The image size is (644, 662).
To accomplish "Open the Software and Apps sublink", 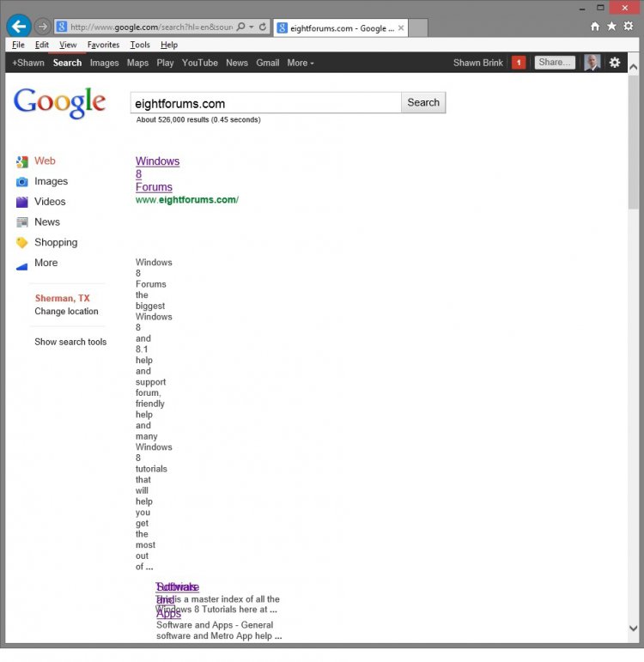I will [x=168, y=613].
